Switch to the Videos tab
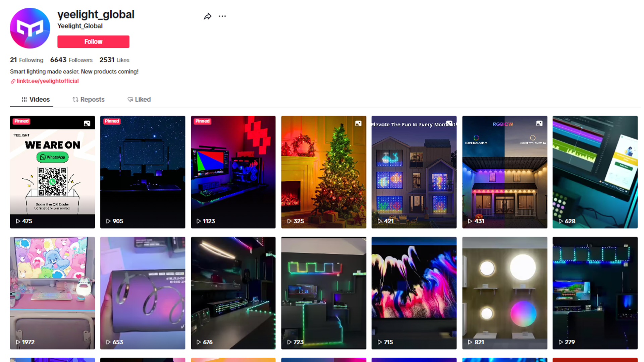This screenshot has width=644, height=362. click(x=36, y=100)
